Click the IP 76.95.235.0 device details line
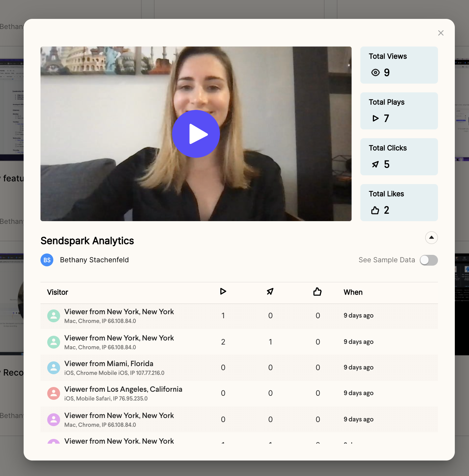The height and width of the screenshot is (476, 469). click(106, 398)
